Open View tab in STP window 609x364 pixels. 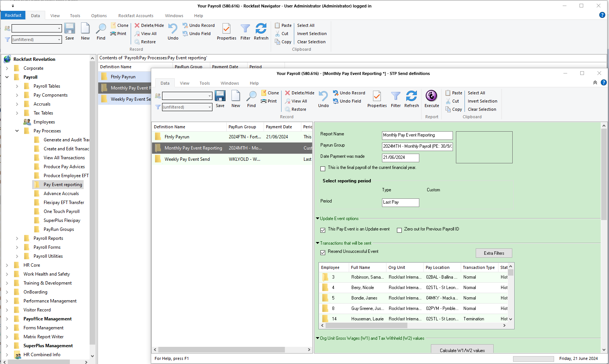click(x=184, y=83)
